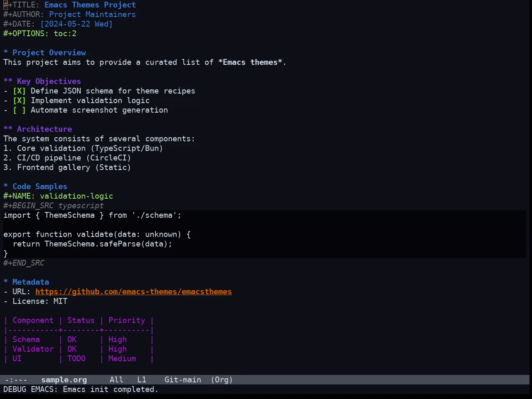Click the UI cell in the table
Viewport: 532px width, 399px height.
click(x=17, y=359)
